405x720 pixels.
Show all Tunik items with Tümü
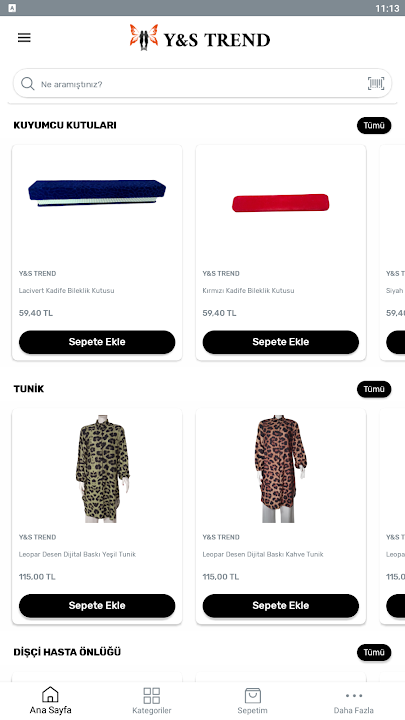click(x=374, y=389)
